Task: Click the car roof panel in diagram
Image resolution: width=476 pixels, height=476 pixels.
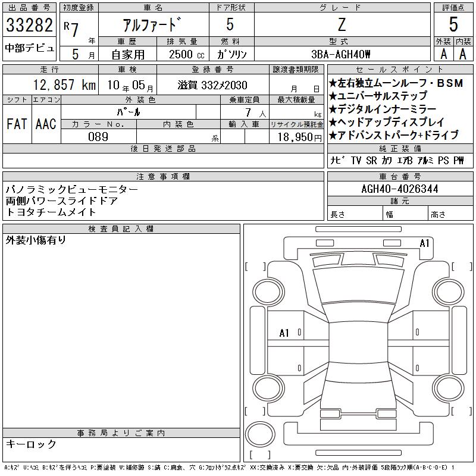Action: click(358, 342)
